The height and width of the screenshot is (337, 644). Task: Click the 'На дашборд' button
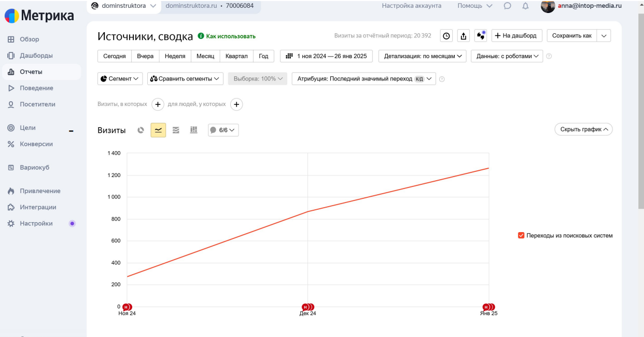coord(516,36)
